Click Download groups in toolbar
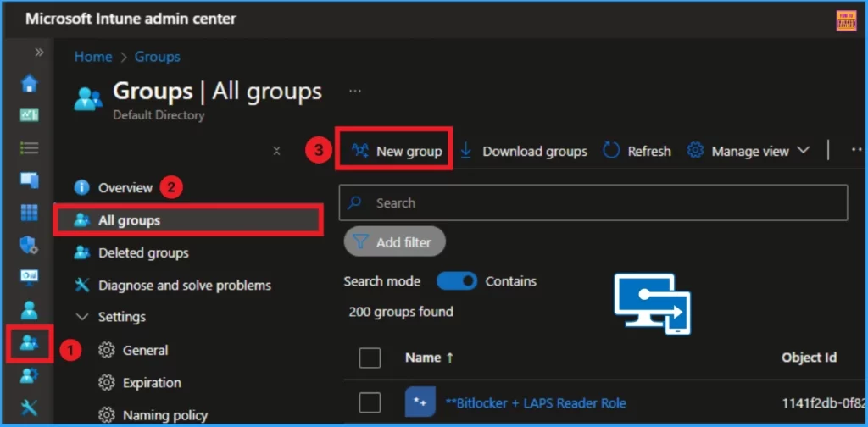 click(523, 151)
